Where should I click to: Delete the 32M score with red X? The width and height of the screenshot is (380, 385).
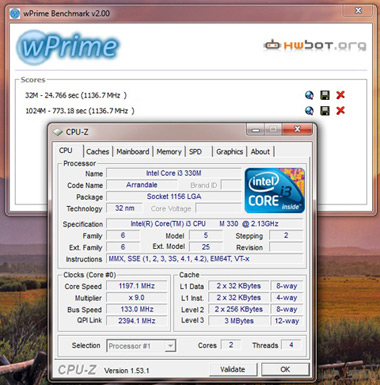click(x=340, y=95)
